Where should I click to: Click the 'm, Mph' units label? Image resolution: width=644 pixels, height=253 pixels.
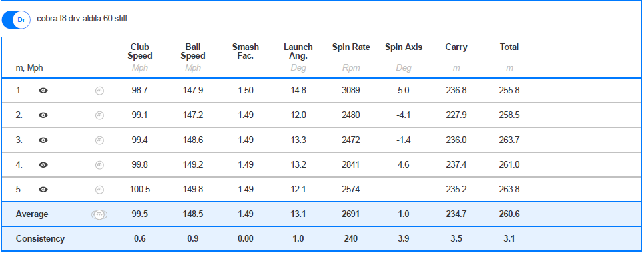click(29, 68)
